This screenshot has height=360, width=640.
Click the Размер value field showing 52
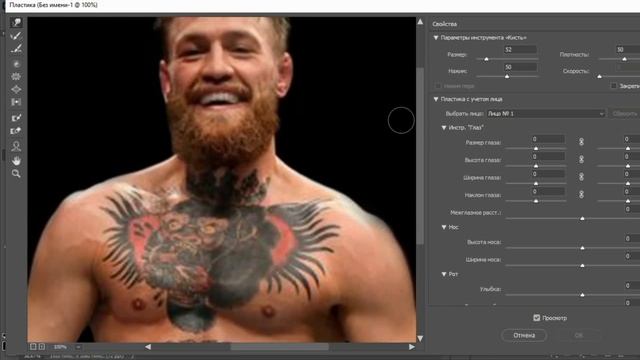point(520,50)
